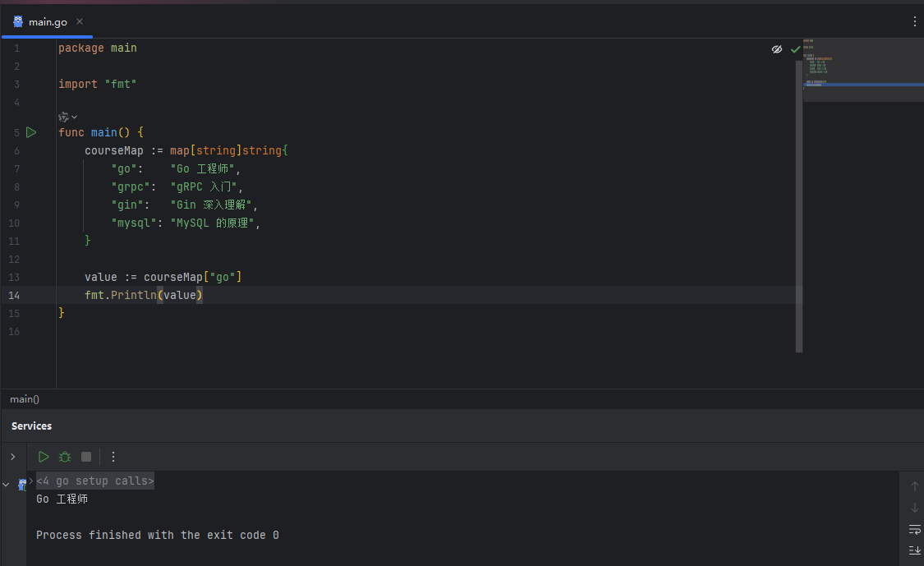Click the green checkmark inspections indicator
Viewport: 924px width, 566px height.
(x=796, y=49)
